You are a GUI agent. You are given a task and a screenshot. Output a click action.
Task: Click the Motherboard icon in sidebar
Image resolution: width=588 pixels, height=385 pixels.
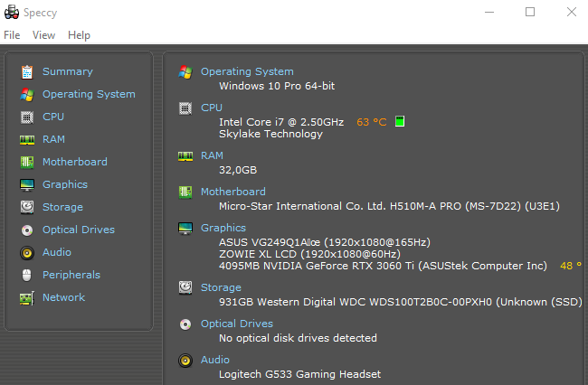[26, 162]
